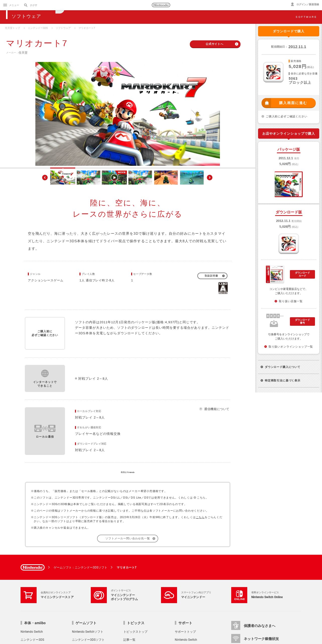Click ご購入前に必ずご確認ください sidebar link
Image resolution: width=322 pixels, height=644 pixels.
tap(286, 116)
